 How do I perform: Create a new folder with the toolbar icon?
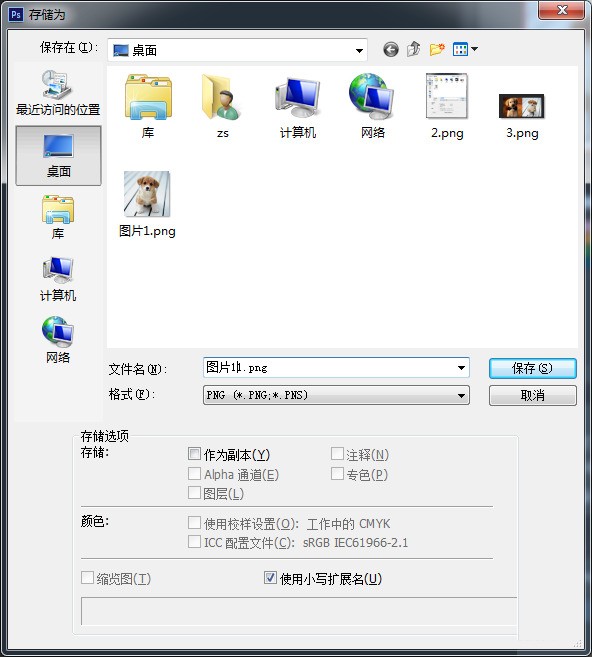pyautogui.click(x=437, y=49)
